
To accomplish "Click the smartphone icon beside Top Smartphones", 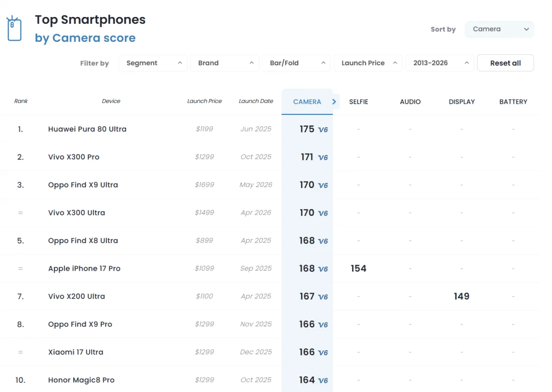I will 14,29.
